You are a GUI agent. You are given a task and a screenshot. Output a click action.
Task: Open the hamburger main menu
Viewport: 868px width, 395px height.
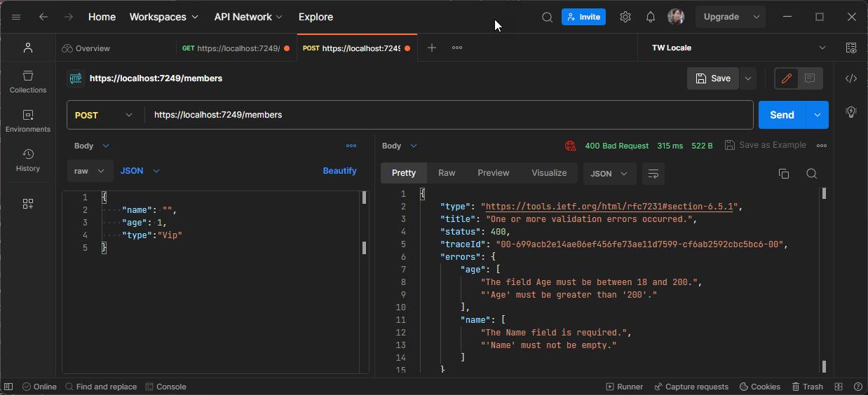(x=16, y=17)
